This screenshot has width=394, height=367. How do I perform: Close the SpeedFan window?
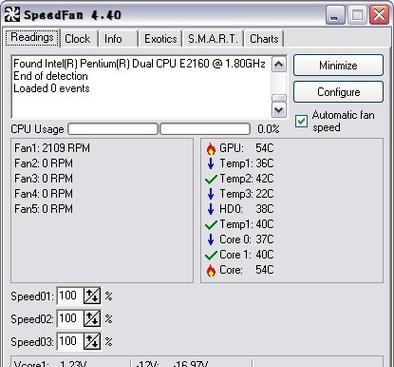(x=379, y=15)
